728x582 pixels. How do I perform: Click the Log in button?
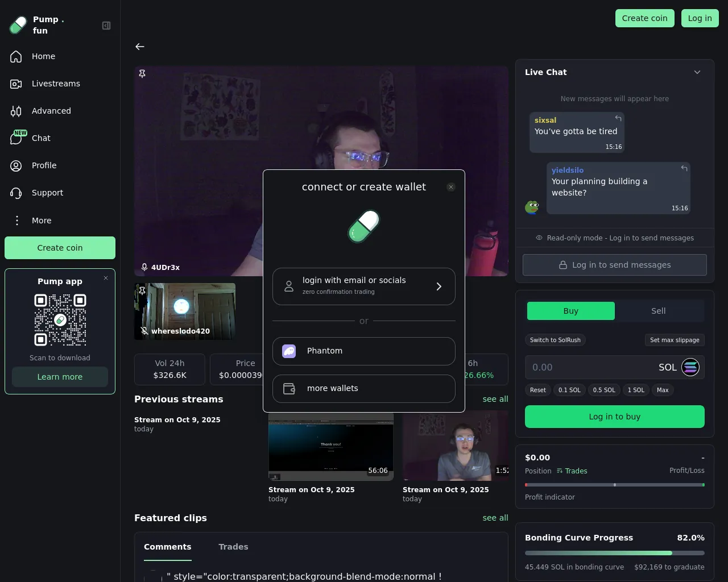click(x=700, y=18)
